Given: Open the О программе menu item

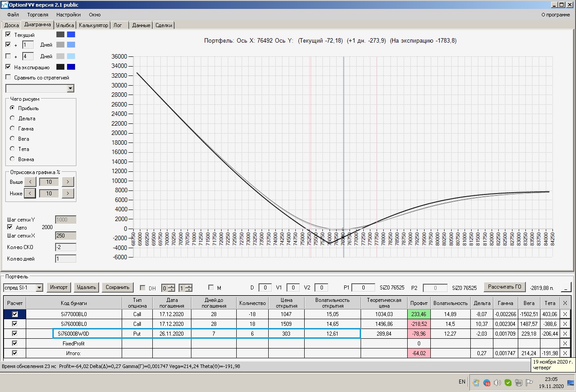Looking at the screenshot, I should (x=556, y=15).
